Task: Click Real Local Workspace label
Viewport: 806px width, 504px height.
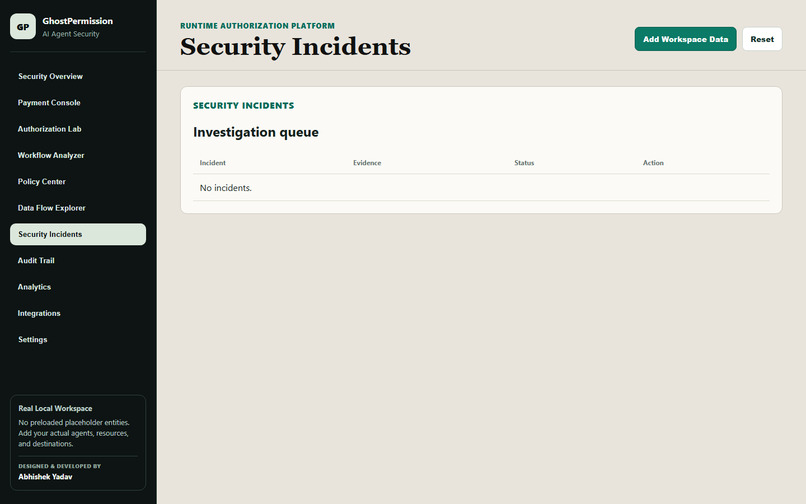Action: 56,408
